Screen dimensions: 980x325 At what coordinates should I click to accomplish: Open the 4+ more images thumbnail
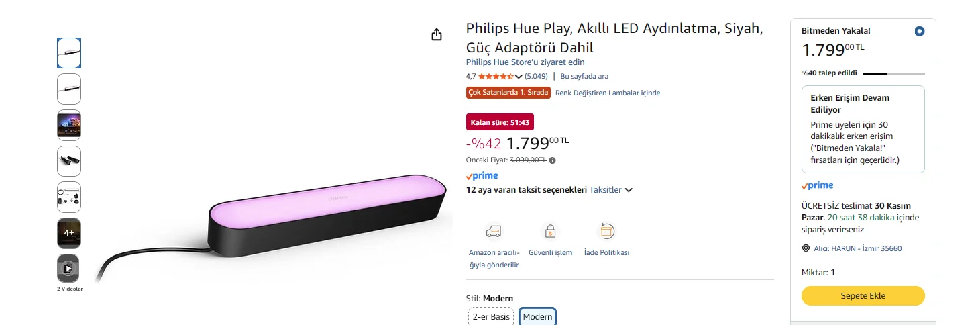(x=68, y=233)
